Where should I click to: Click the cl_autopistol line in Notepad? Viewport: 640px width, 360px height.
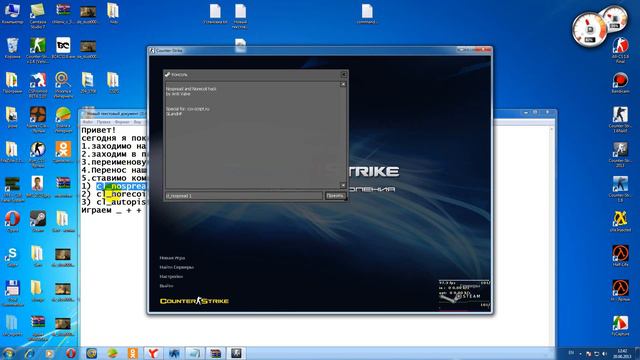121,202
